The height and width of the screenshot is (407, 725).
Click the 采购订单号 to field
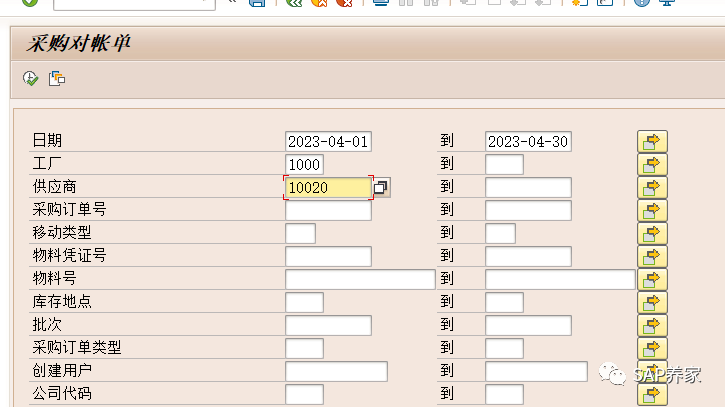pyautogui.click(x=528, y=210)
